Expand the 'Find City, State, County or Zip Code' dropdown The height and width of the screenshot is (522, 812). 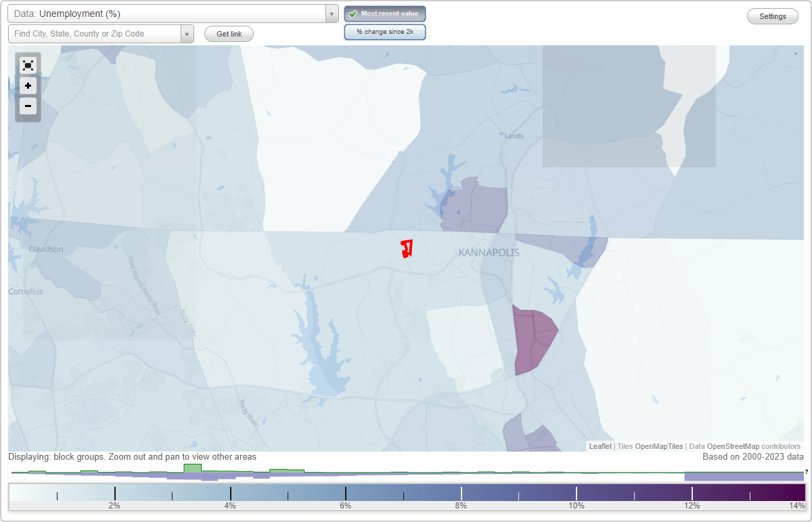187,33
